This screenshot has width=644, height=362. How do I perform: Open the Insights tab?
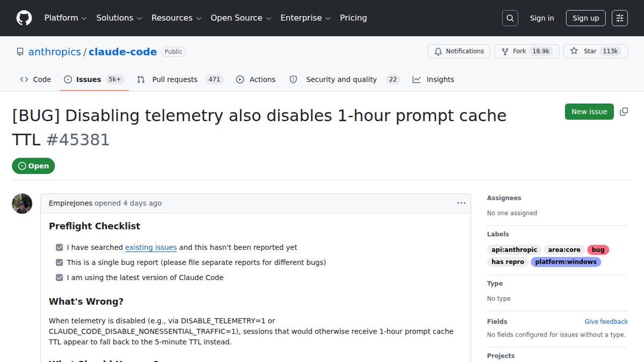click(x=433, y=79)
